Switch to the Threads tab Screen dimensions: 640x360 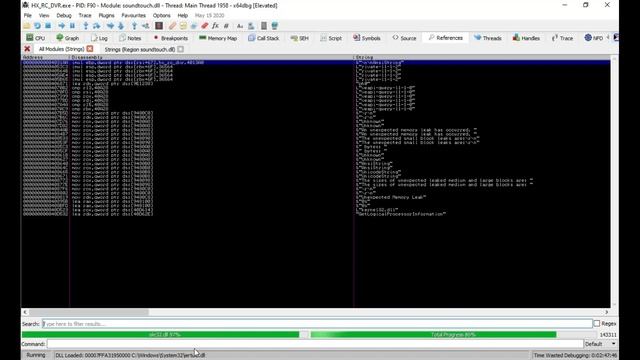pos(488,38)
